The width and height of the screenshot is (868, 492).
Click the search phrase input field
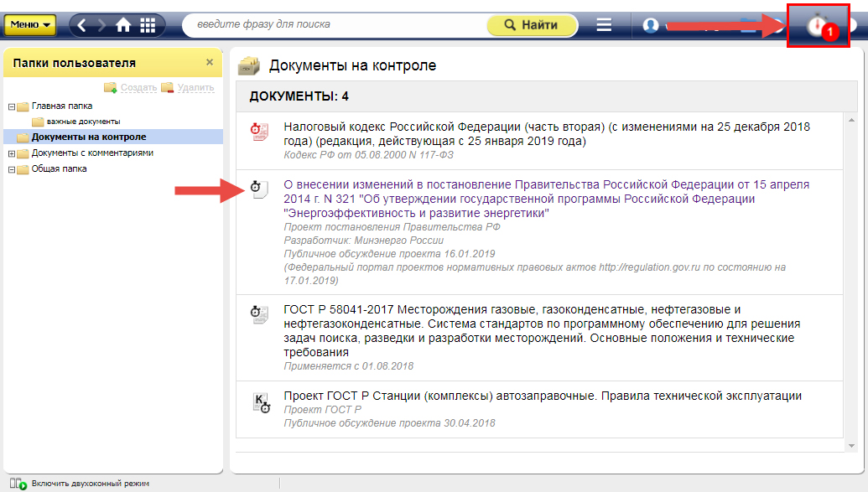[x=335, y=25]
